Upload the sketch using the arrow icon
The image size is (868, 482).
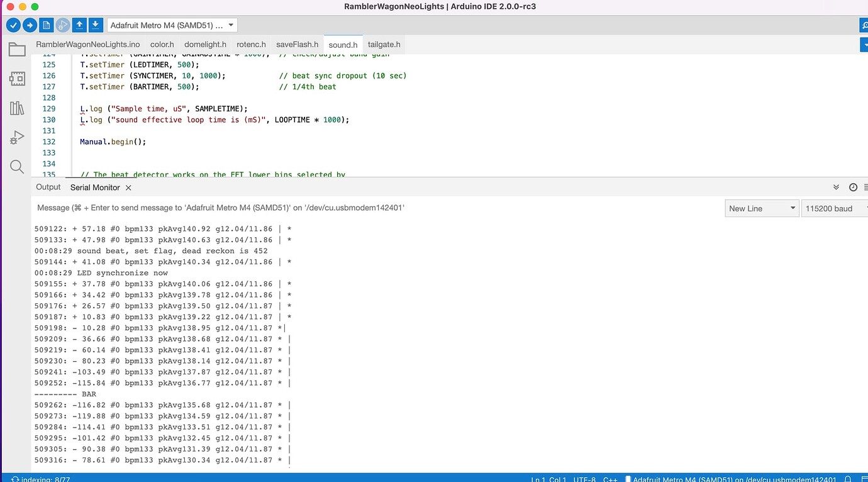(30, 25)
